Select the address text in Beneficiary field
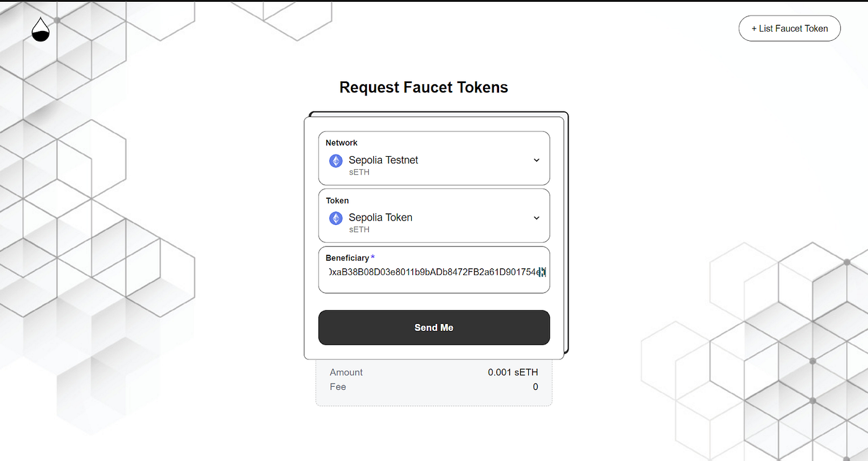868x461 pixels. (434, 271)
